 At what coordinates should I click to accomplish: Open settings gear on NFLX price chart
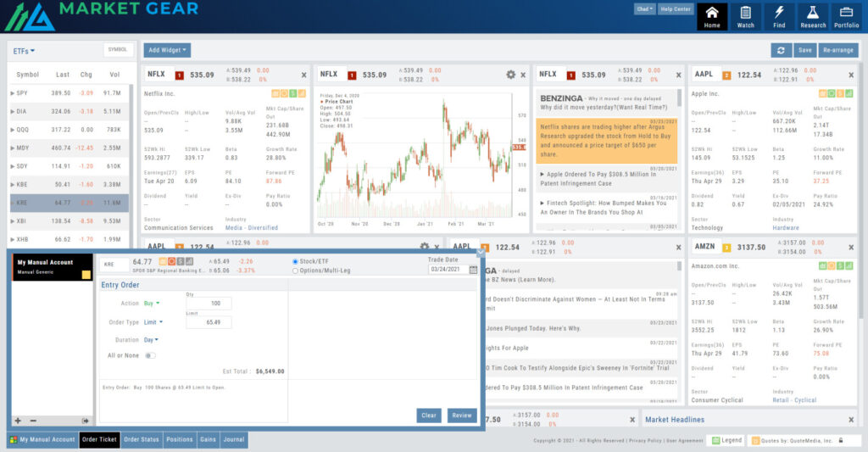510,75
